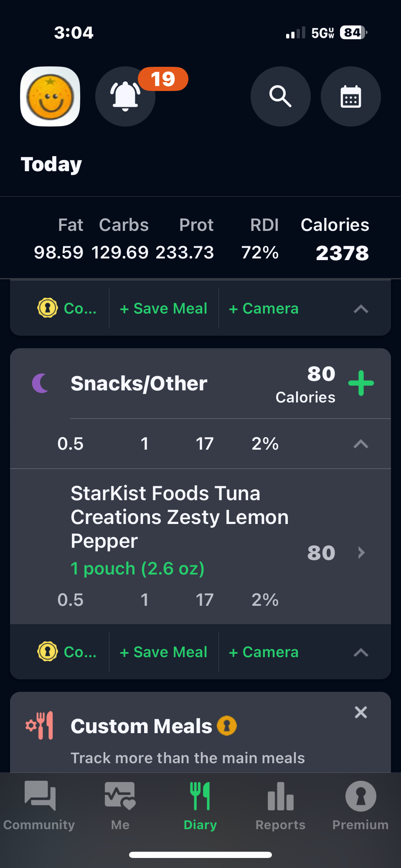Tap the notification bell icon
This screenshot has width=401, height=868.
pyautogui.click(x=125, y=96)
